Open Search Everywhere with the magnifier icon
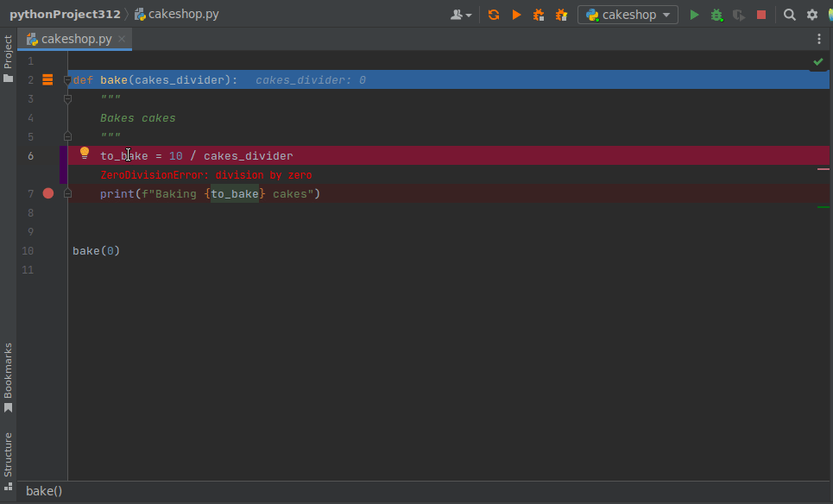Screen dimensions: 833x504 [x=789, y=14]
